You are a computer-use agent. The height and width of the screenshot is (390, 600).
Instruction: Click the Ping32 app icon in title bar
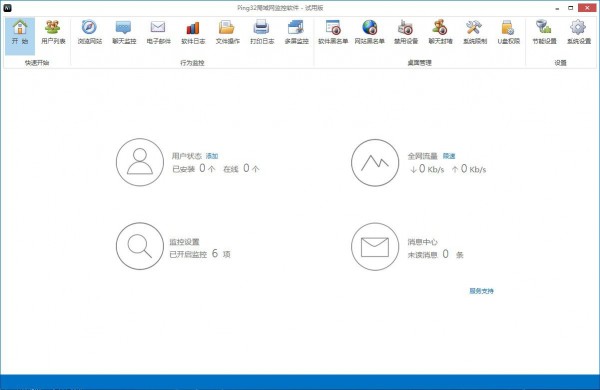click(x=7, y=8)
